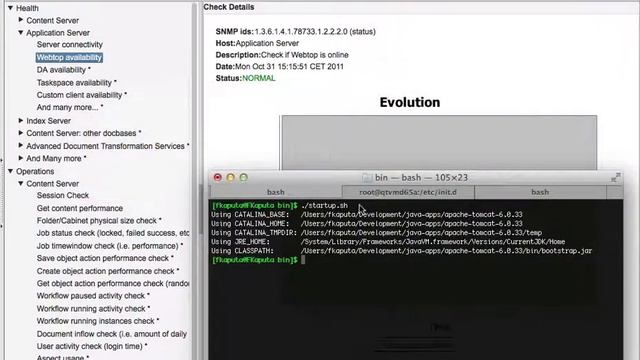Image resolution: width=640 pixels, height=360 pixels.
Task: Open Get content performance check
Action: tap(80, 208)
